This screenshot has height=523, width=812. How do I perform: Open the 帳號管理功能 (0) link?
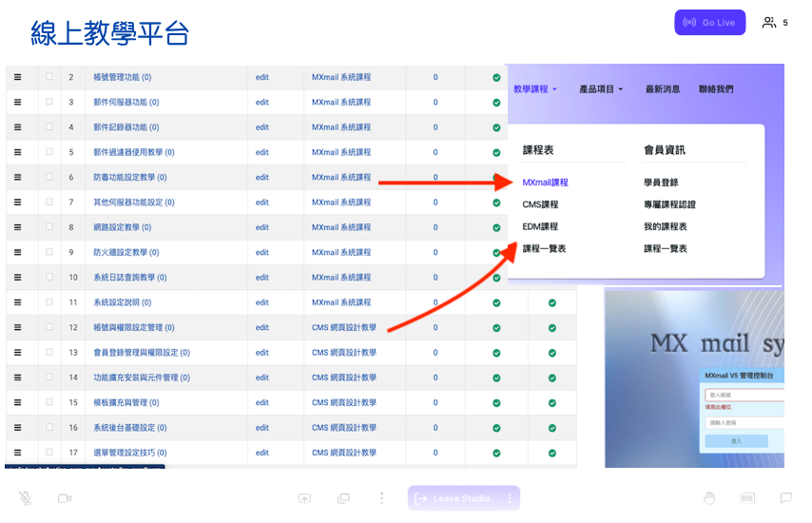pyautogui.click(x=123, y=77)
